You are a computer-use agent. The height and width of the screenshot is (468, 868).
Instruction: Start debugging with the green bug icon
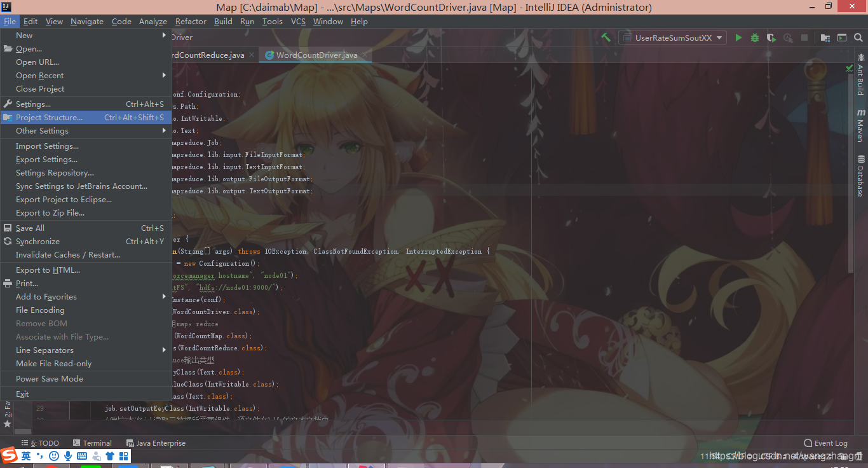point(755,38)
